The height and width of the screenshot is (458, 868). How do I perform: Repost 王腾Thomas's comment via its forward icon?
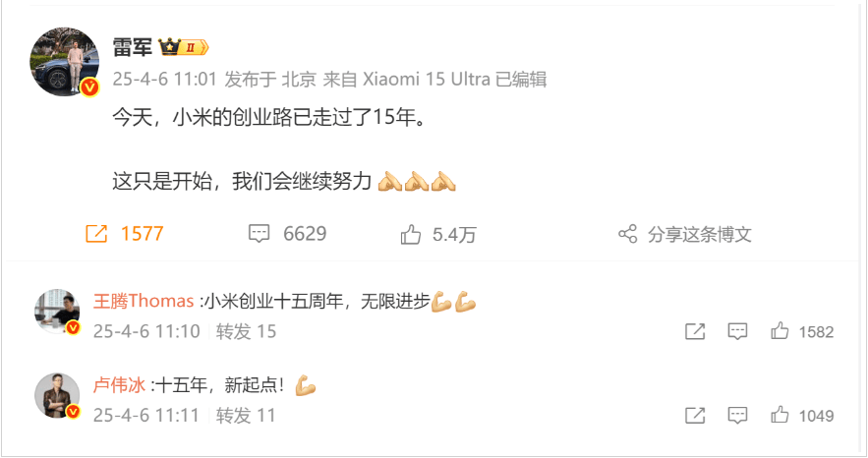pyautogui.click(x=695, y=331)
